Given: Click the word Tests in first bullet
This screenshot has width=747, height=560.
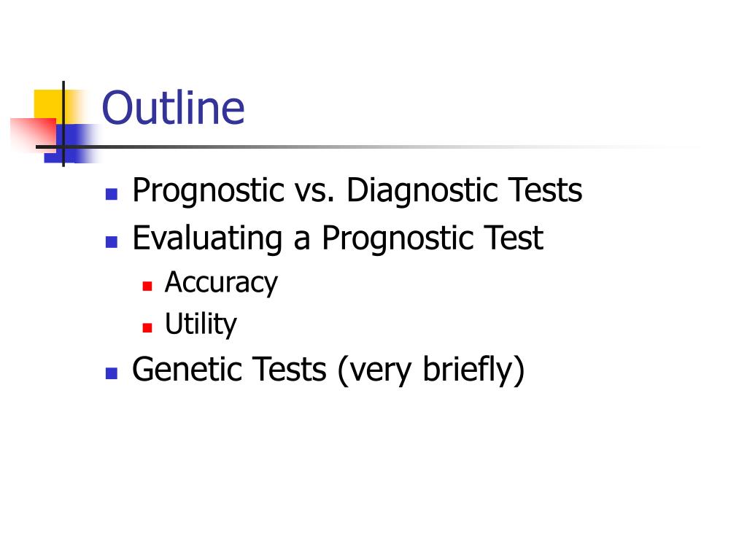Looking at the screenshot, I should [545, 190].
